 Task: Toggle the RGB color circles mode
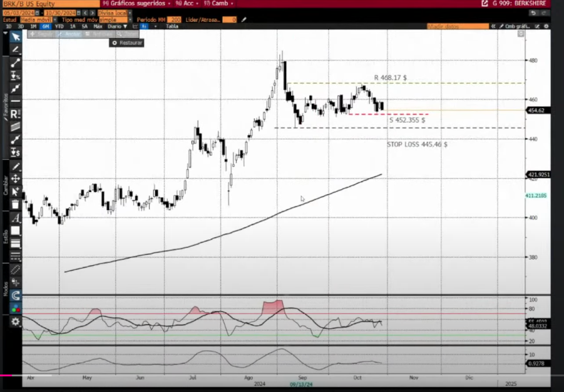coord(16,309)
